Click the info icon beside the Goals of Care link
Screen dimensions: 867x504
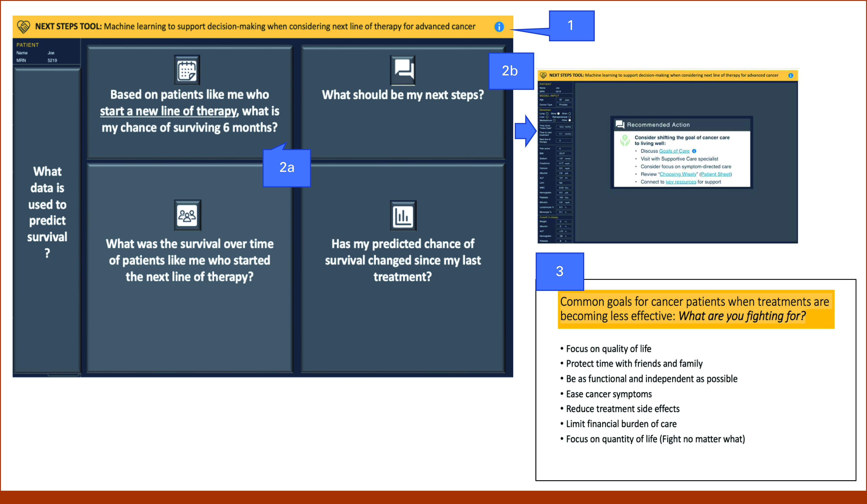point(694,151)
